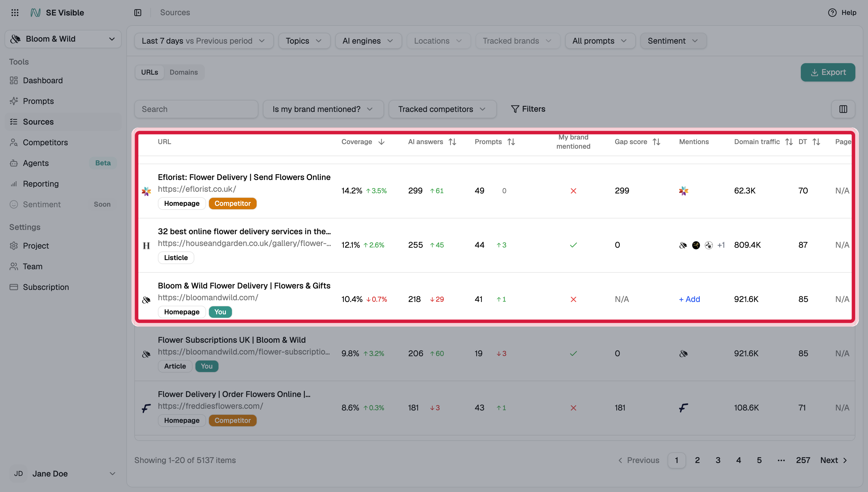Open the Bloom & Wild project selector

[x=63, y=39]
